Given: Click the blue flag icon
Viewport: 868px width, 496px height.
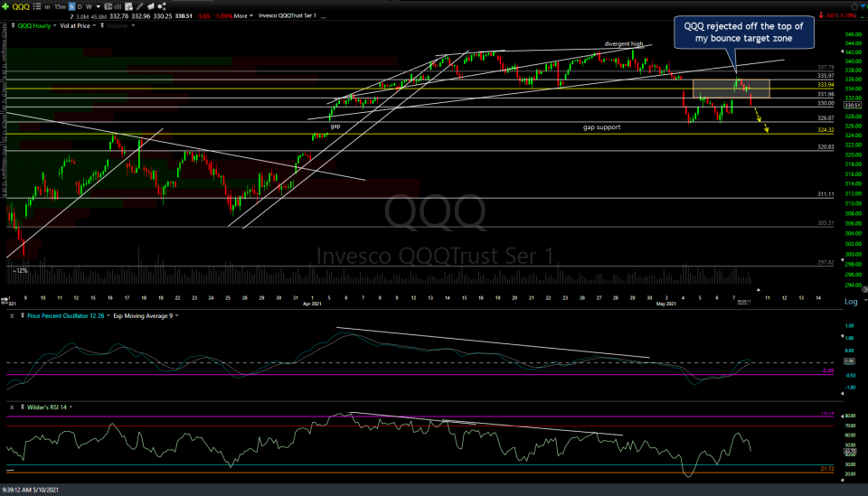Looking at the screenshot, I should 864,6.
